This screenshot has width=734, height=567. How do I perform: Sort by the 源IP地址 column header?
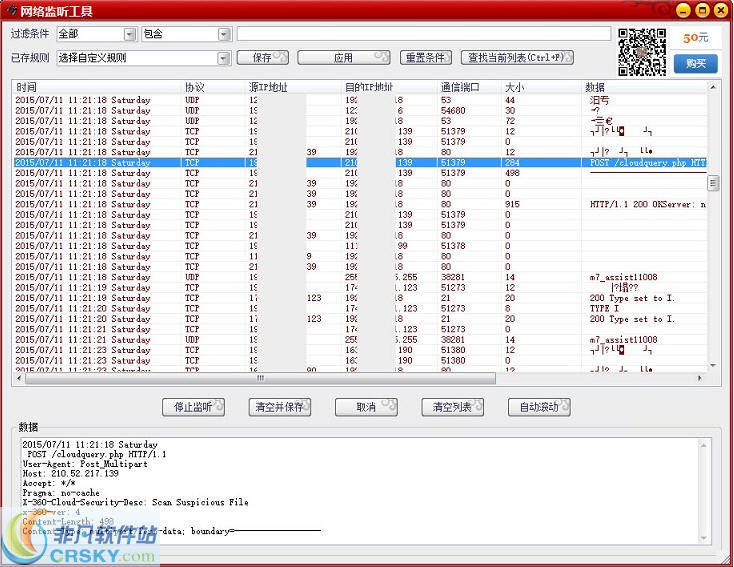294,87
